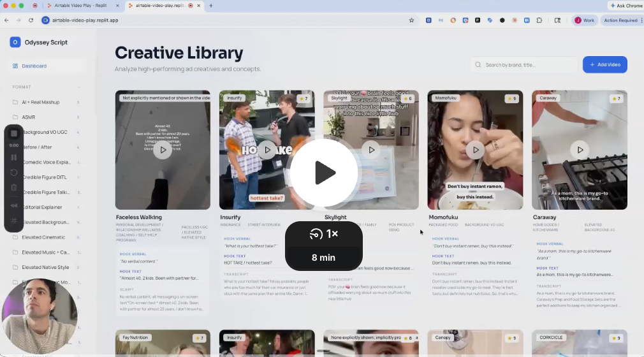
Task: Click the Caraway brand tag on thumbnail
Action: click(x=548, y=98)
